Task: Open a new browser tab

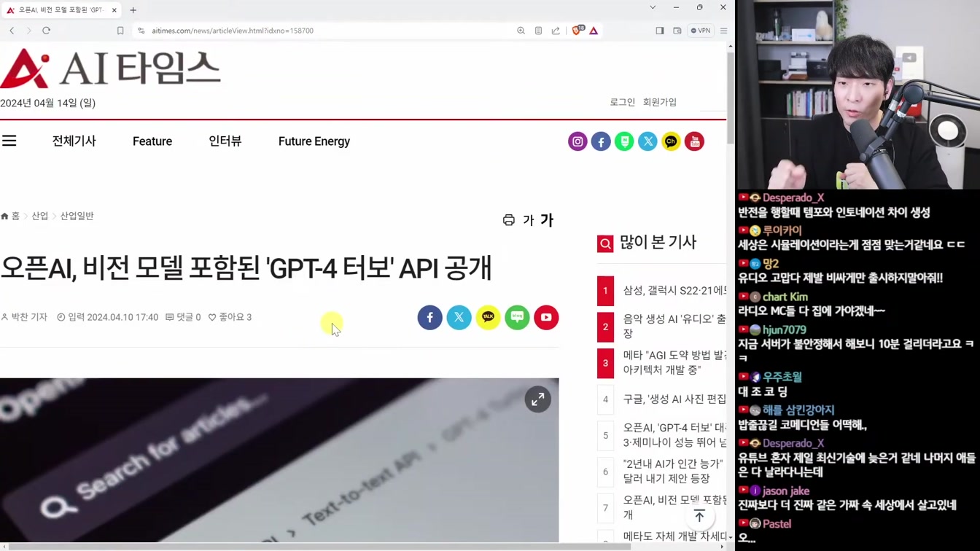Action: coord(133,10)
